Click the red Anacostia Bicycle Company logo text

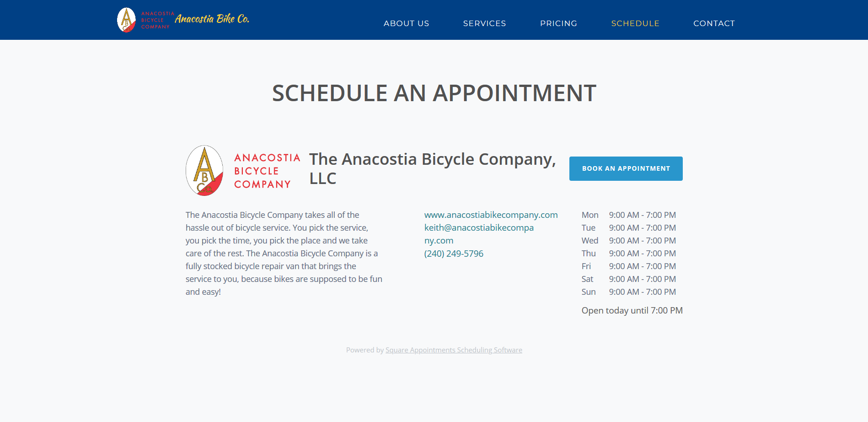point(267,171)
